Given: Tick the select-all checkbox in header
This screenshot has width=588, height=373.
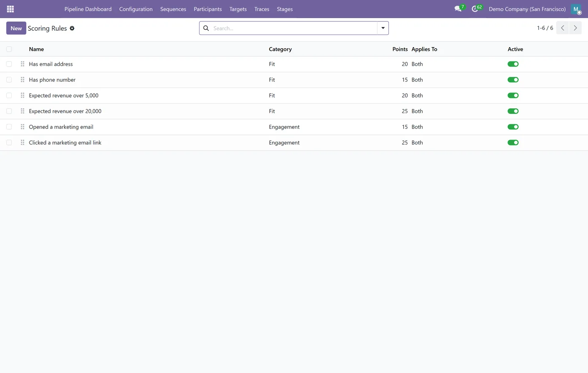Looking at the screenshot, I should point(9,49).
